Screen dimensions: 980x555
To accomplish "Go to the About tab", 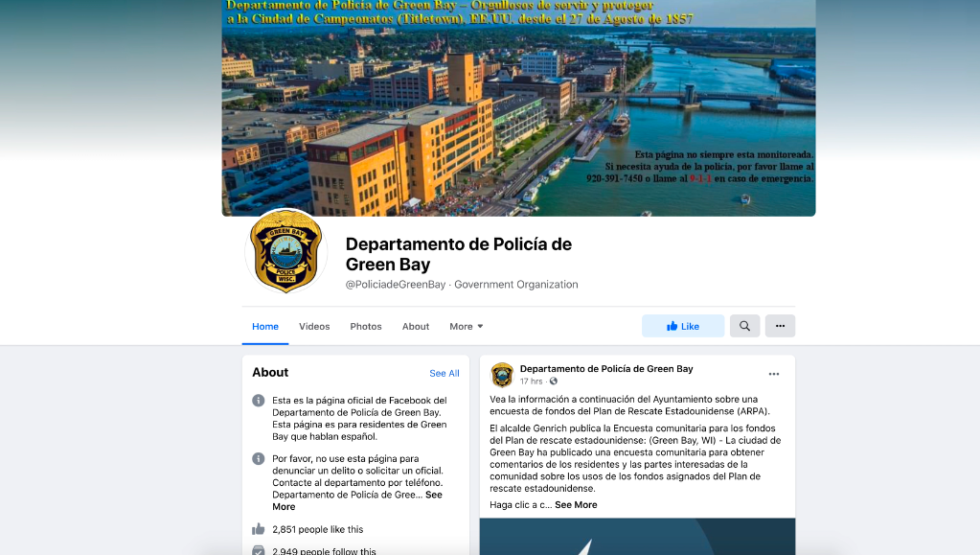I will pos(415,326).
